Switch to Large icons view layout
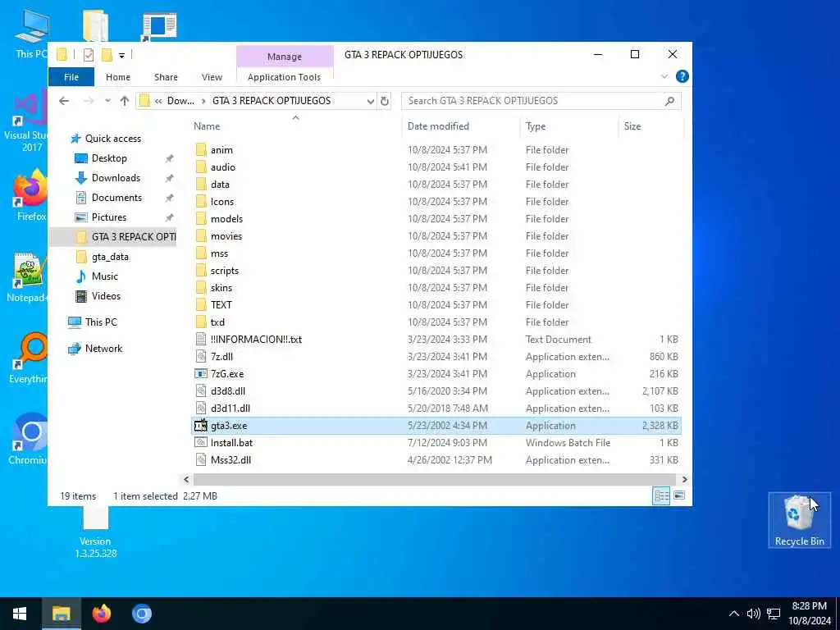840x630 pixels. coord(679,495)
